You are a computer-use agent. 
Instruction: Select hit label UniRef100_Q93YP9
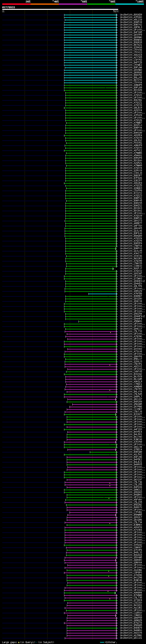[131, 35]
